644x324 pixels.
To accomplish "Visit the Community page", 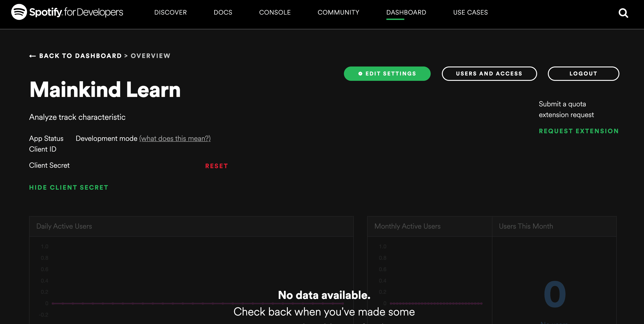I will 339,12.
